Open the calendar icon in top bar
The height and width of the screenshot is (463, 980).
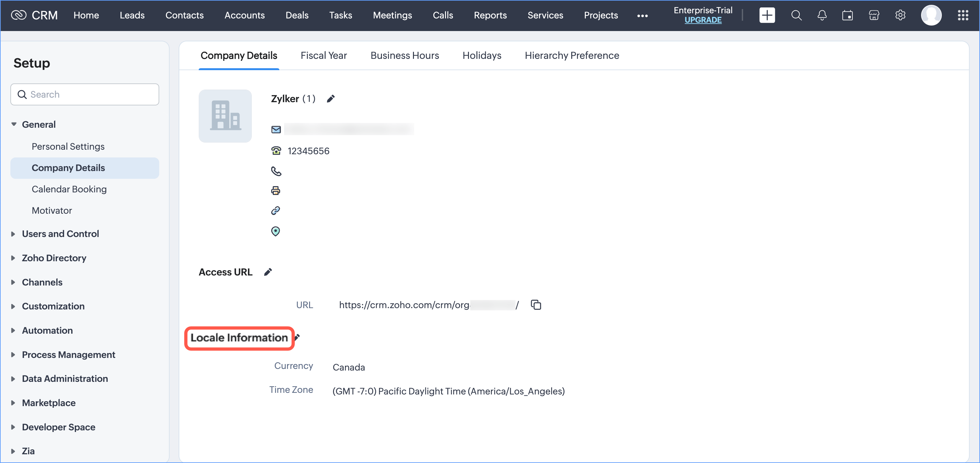(847, 15)
